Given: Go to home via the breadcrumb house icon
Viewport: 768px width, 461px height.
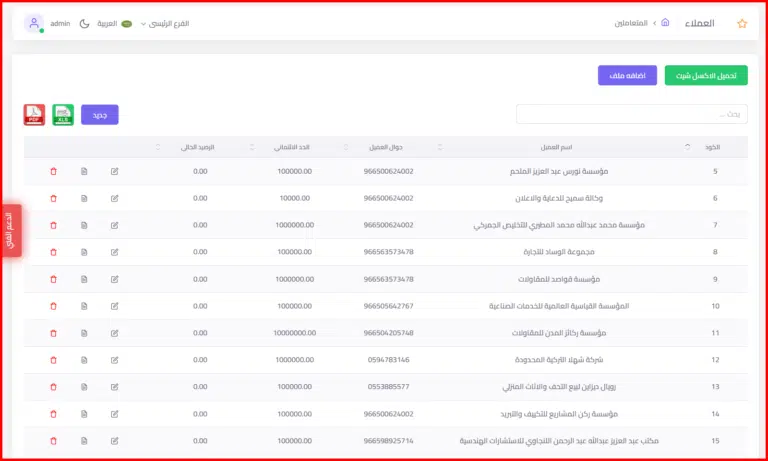Looking at the screenshot, I should [665, 23].
